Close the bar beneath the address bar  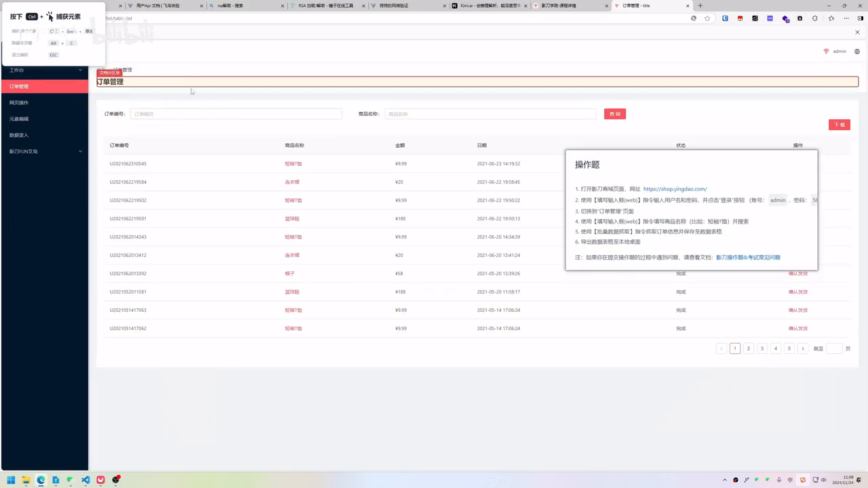(x=858, y=32)
